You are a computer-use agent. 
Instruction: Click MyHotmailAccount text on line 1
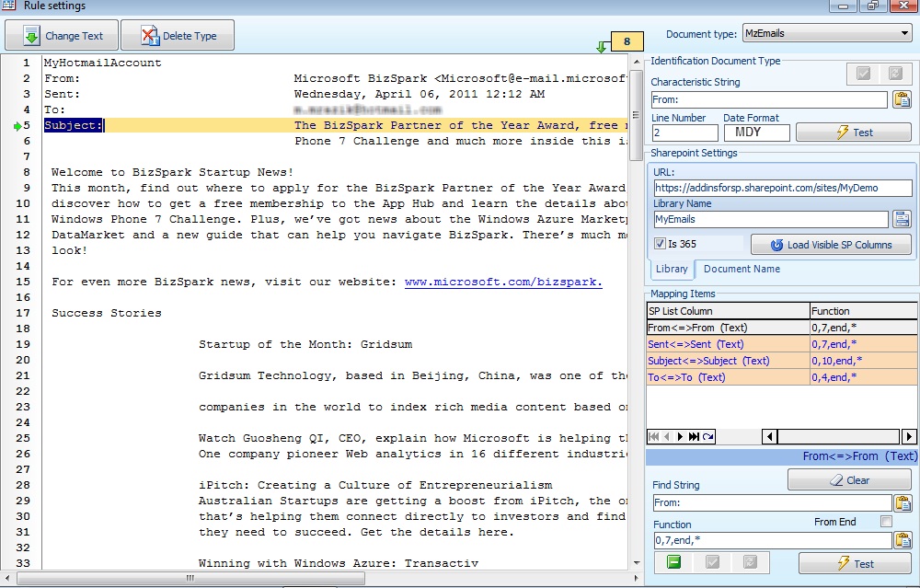click(103, 63)
